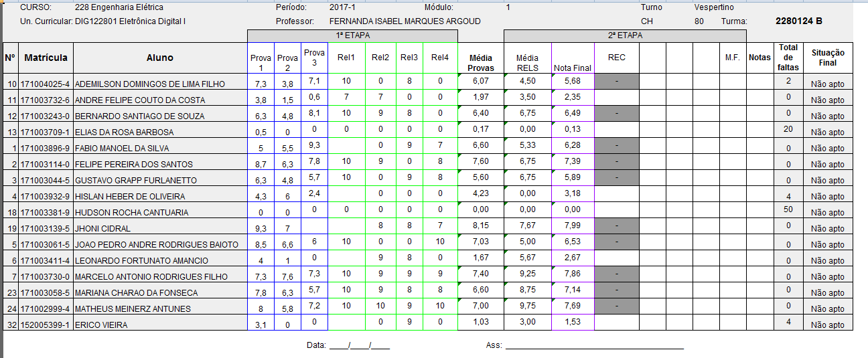868x358 pixels.
Task: Click the 'Total de faltas' header cell
Action: click(788, 58)
